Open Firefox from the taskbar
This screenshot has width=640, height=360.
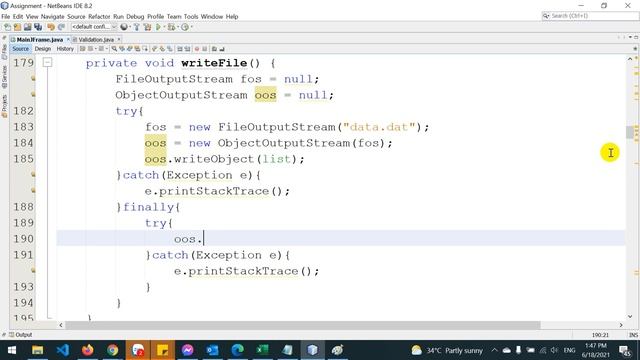87,350
